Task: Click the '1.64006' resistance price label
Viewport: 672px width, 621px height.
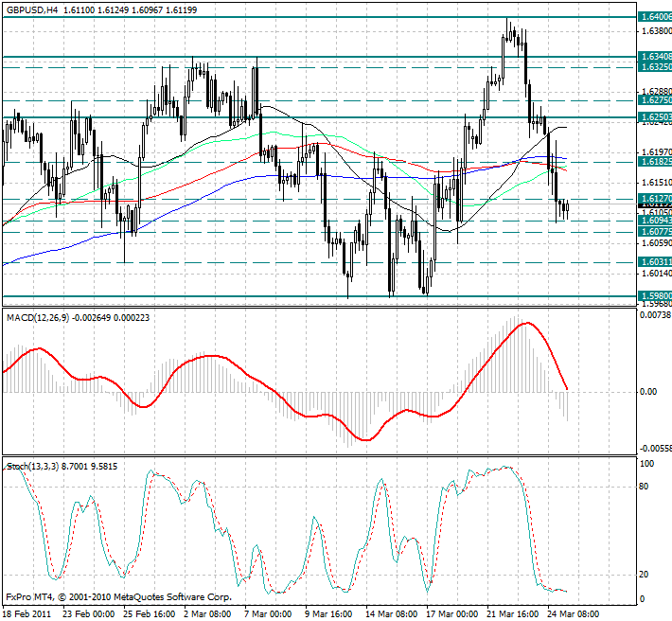Action: pos(655,17)
